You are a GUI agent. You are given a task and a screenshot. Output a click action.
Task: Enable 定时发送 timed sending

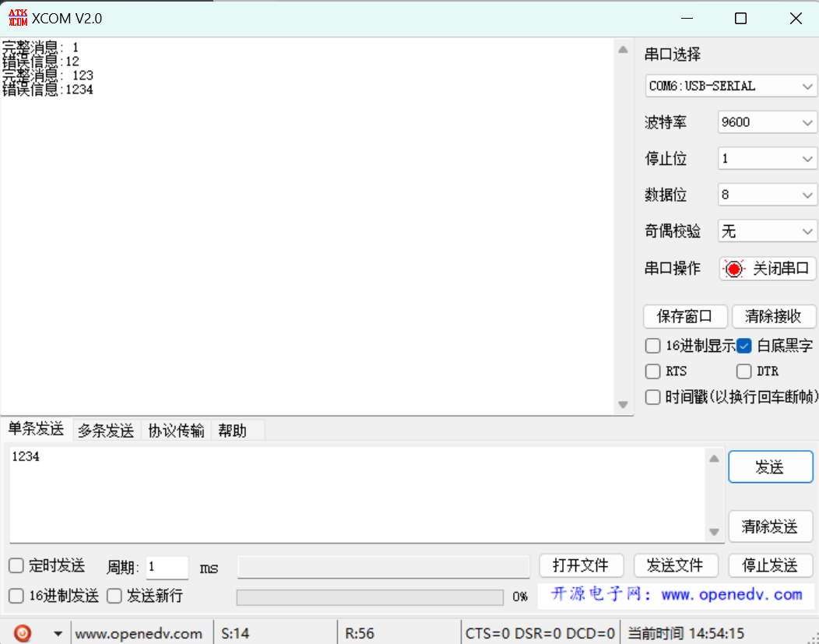coord(16,566)
